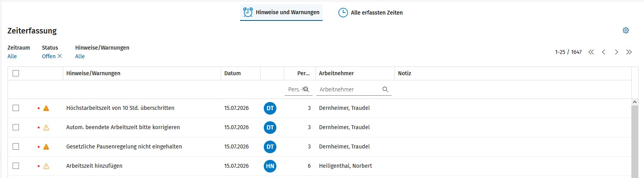Jump to last page of results
The height and width of the screenshot is (178, 644).
coord(629,52)
